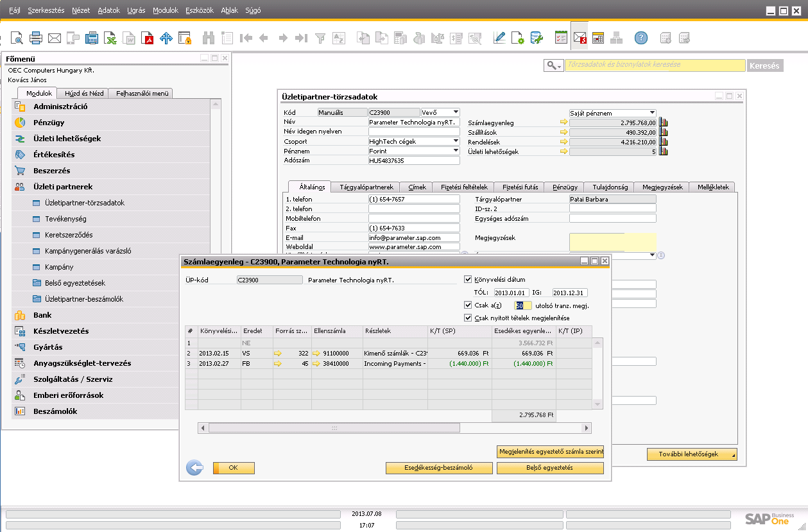
Task: Open the search type dropdown magnifier
Action: 553,65
